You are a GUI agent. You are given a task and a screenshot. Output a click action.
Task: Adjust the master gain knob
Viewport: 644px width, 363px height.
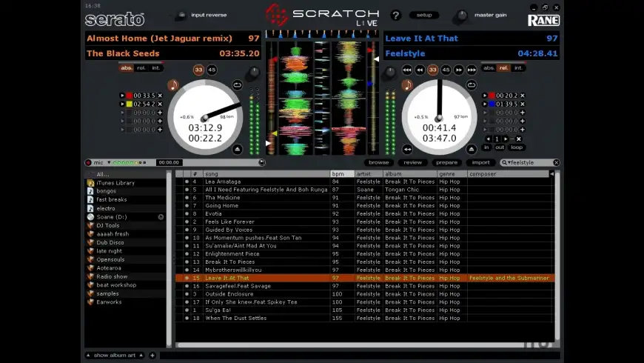click(x=462, y=16)
